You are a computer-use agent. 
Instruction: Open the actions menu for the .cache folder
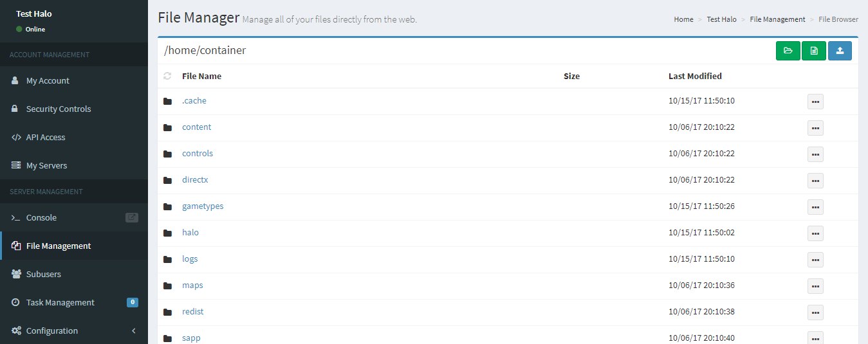coord(815,102)
